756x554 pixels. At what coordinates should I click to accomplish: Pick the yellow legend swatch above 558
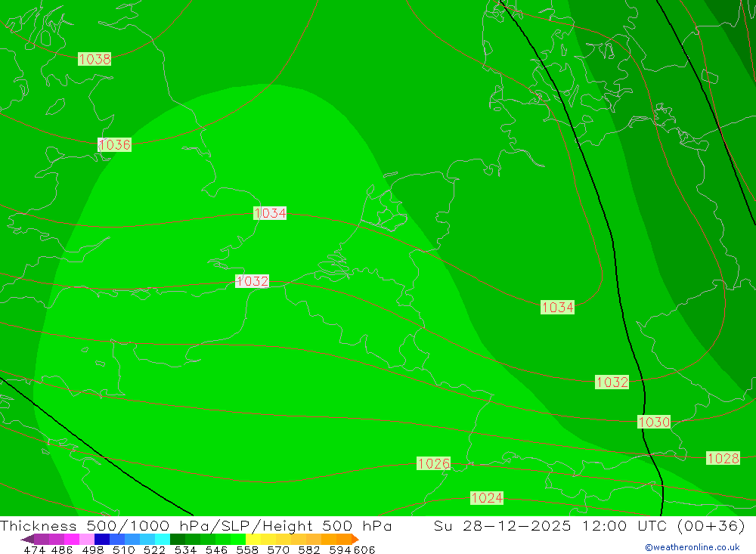pyautogui.click(x=253, y=539)
